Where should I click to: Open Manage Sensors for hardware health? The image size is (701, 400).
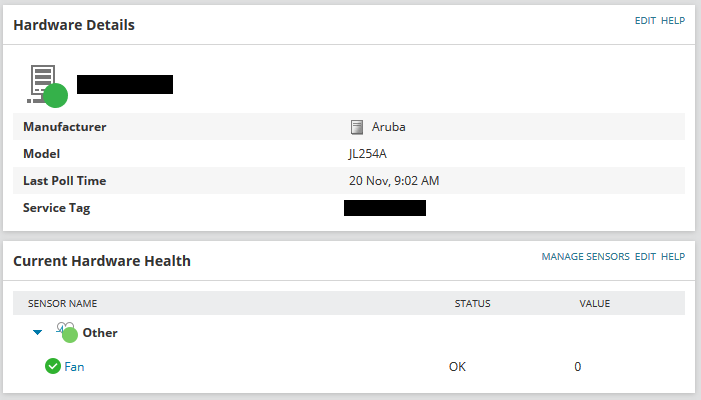[585, 257]
